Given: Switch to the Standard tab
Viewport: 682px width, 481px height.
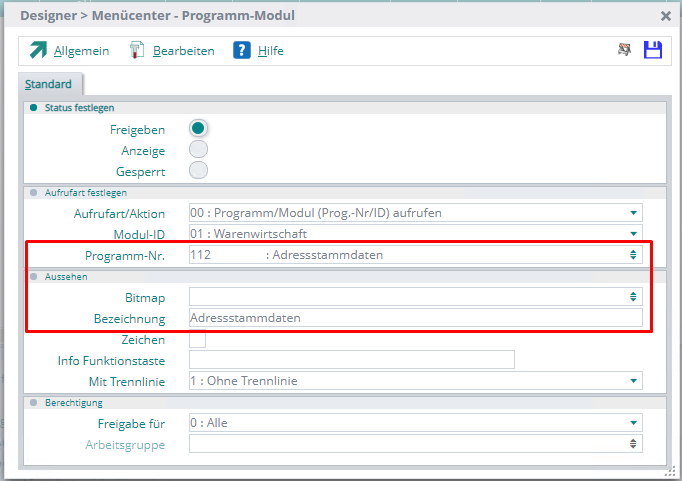Looking at the screenshot, I should tap(48, 85).
